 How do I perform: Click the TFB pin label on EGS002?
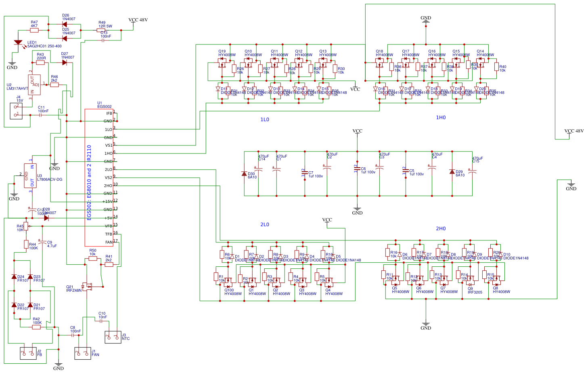coord(109,234)
